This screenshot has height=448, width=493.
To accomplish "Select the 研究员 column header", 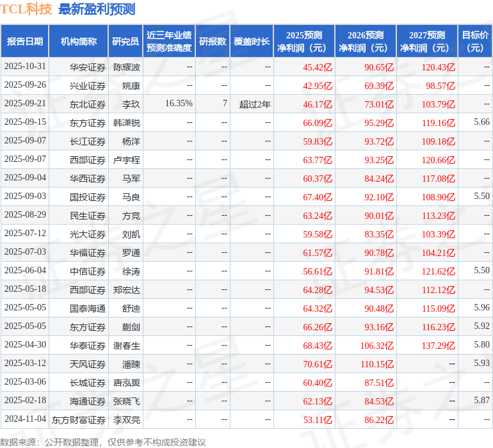I will (125, 42).
